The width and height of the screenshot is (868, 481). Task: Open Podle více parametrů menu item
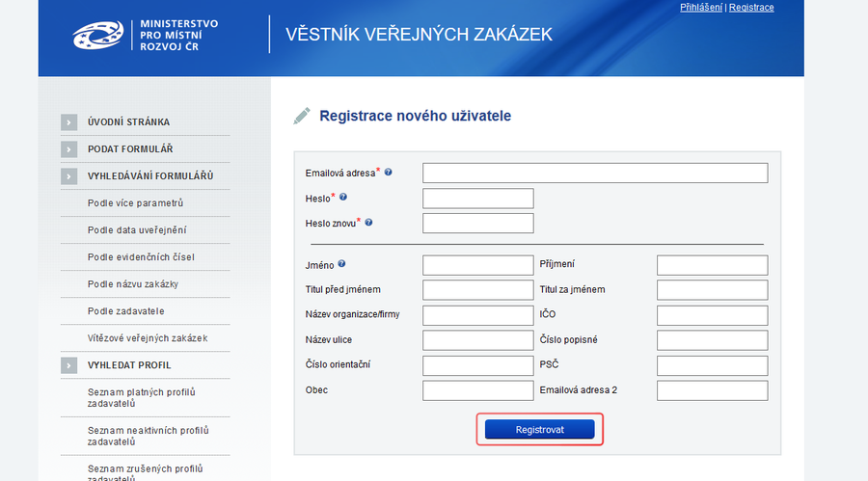135,203
